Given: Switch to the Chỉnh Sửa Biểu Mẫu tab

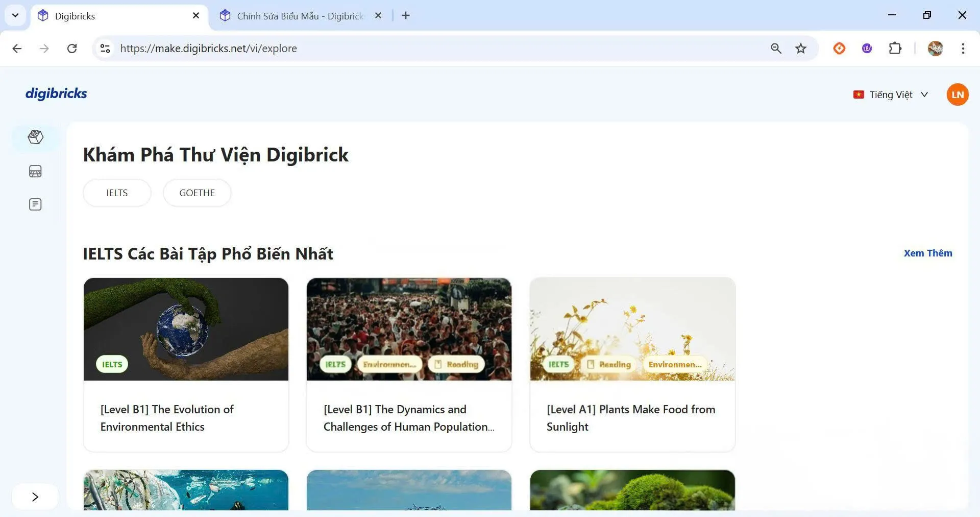Looking at the screenshot, I should 300,16.
